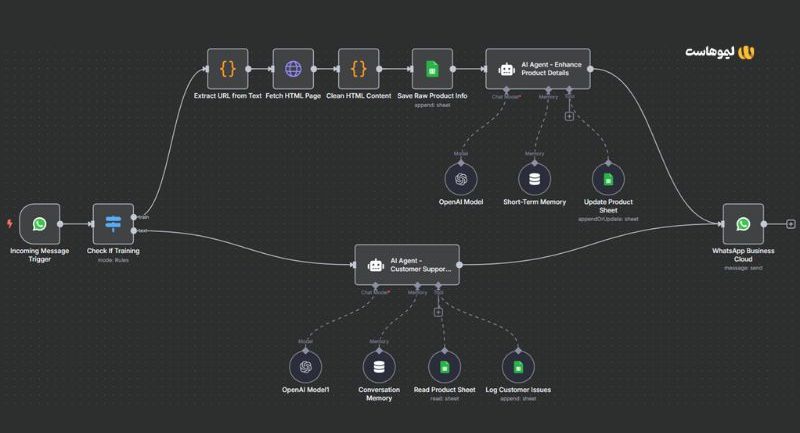Click the OpenAI Model1 node
The height and width of the screenshot is (433, 800).
[306, 366]
